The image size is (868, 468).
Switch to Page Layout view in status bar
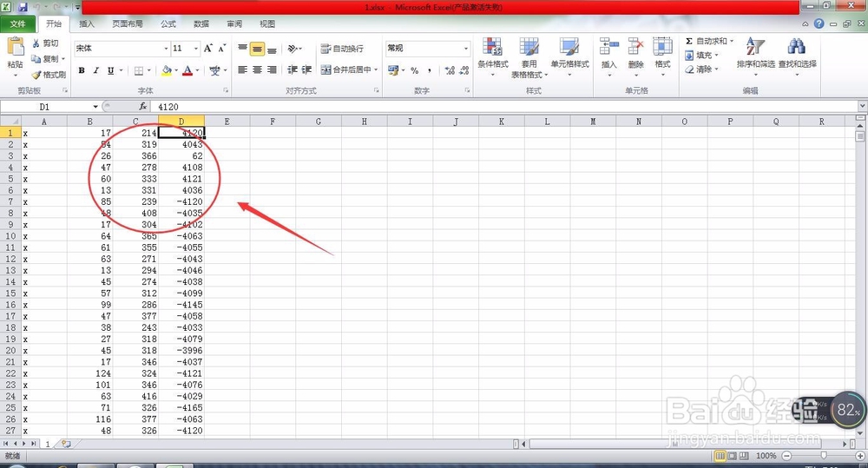pyautogui.click(x=732, y=456)
